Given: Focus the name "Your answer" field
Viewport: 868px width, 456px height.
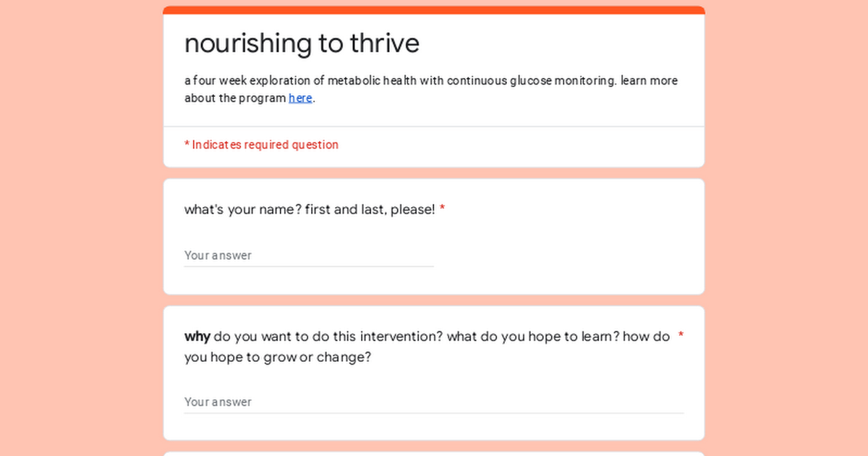Looking at the screenshot, I should pyautogui.click(x=309, y=256).
